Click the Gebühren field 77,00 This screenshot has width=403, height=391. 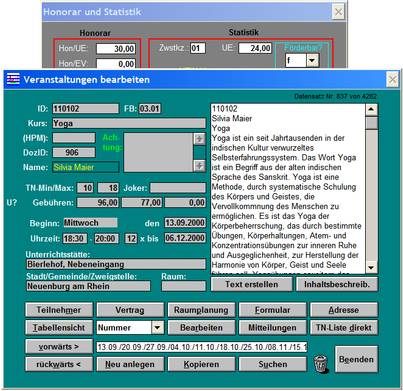[142, 203]
